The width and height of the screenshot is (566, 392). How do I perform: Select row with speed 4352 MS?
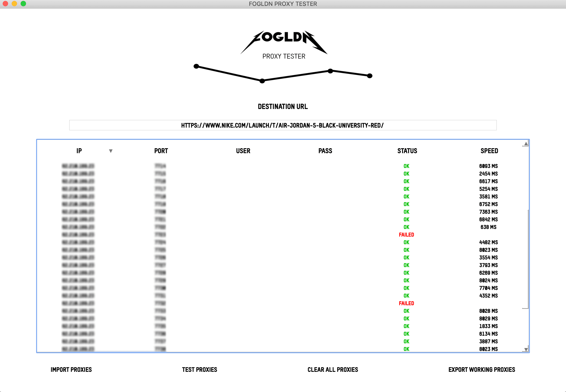tap(280, 296)
